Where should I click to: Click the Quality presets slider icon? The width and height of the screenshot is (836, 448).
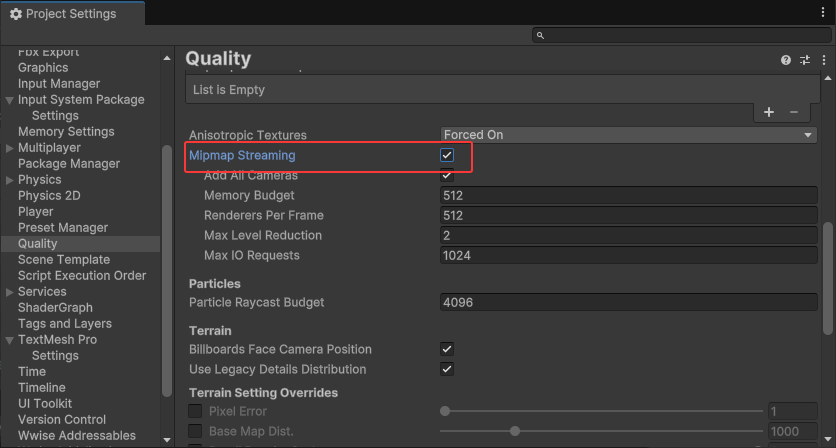point(805,60)
